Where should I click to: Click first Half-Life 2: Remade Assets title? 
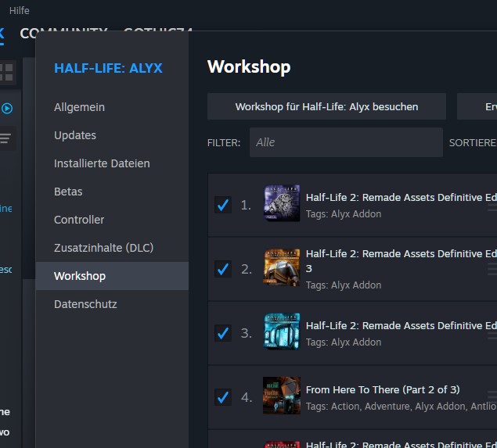pyautogui.click(x=402, y=198)
